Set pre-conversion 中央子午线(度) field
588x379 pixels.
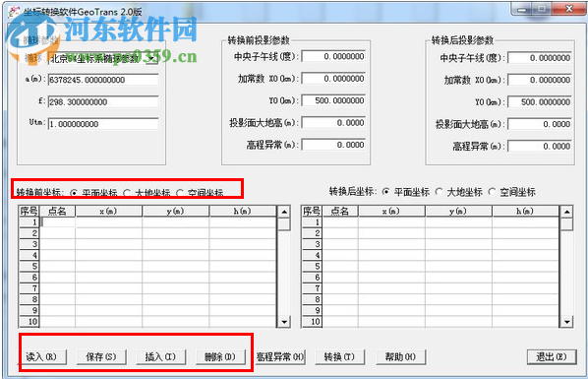(333, 56)
